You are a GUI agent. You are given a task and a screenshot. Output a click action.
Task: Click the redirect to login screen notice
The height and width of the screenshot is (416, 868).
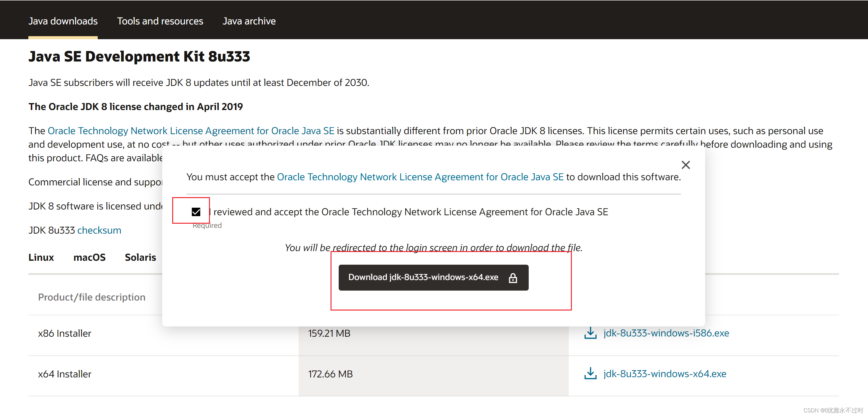433,248
